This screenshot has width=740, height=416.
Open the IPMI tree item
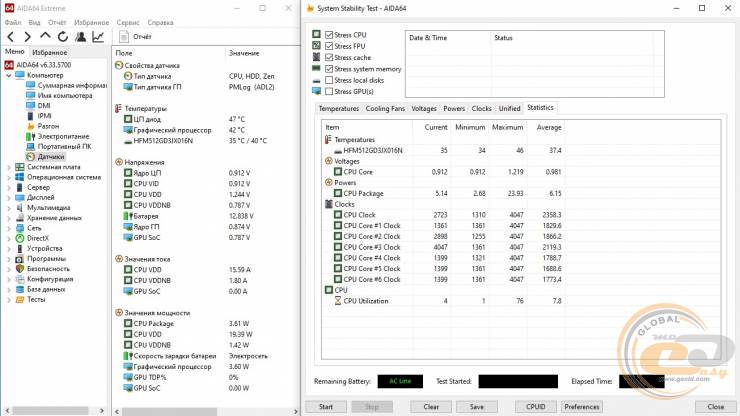44,116
